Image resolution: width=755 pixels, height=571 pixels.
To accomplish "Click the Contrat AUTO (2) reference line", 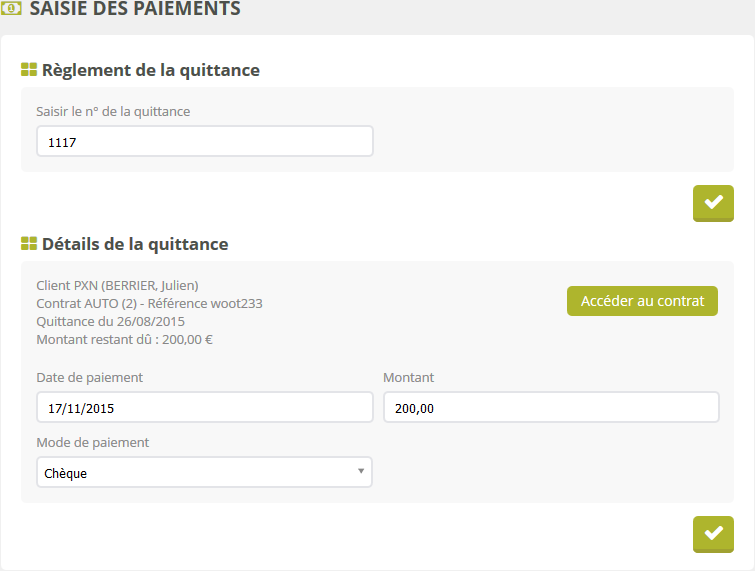I will pos(149,303).
